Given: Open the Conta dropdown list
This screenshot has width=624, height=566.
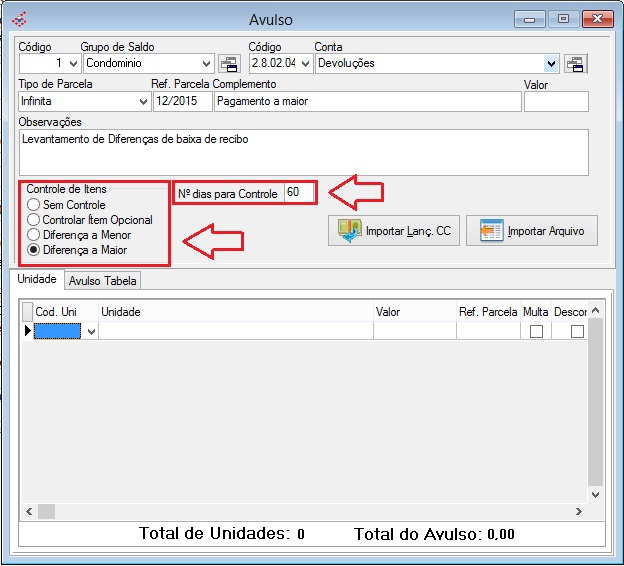Looking at the screenshot, I should 551,64.
